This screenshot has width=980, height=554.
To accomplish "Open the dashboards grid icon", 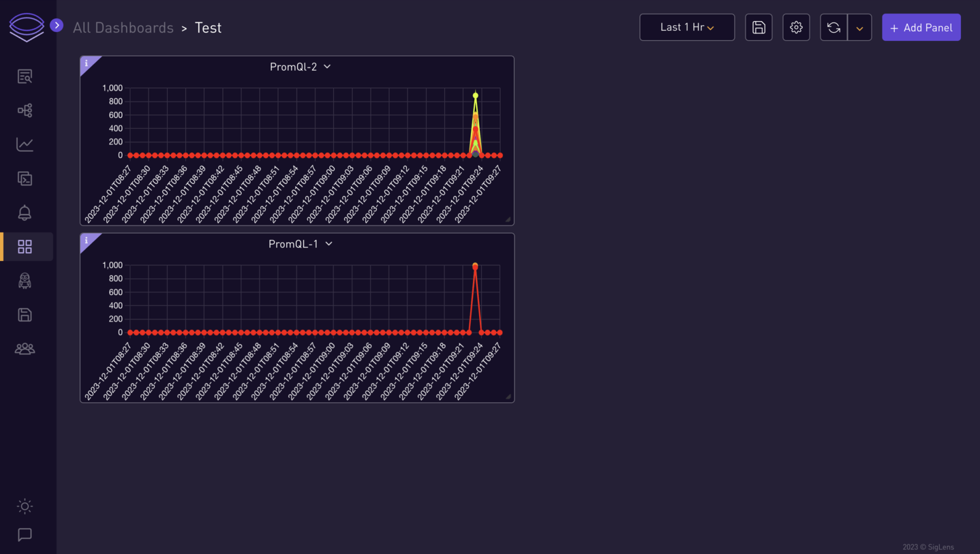I will click(25, 247).
